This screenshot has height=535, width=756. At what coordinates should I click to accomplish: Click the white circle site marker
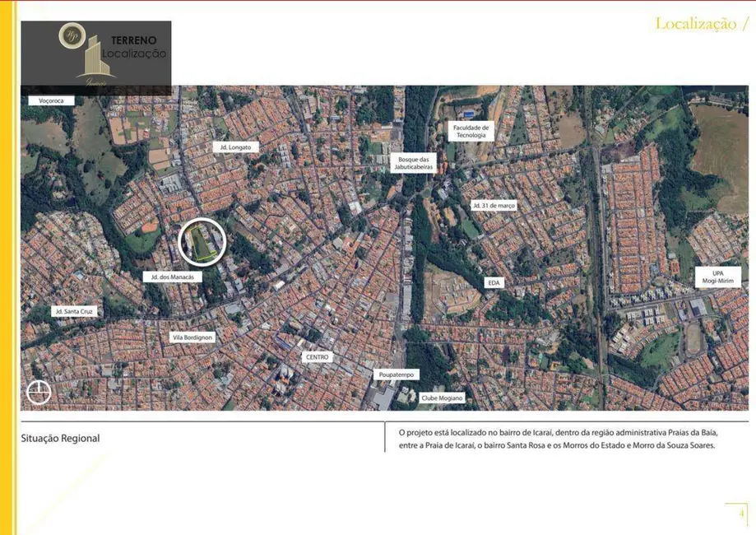click(202, 242)
